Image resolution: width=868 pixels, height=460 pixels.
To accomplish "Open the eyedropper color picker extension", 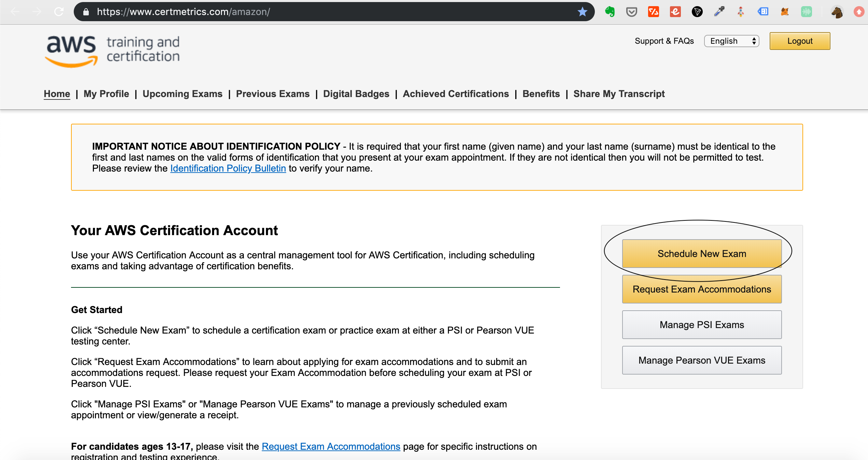I will coord(719,12).
